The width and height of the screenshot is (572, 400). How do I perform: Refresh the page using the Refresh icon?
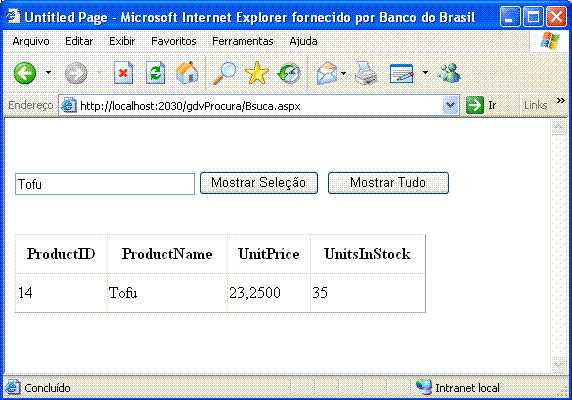coord(155,73)
